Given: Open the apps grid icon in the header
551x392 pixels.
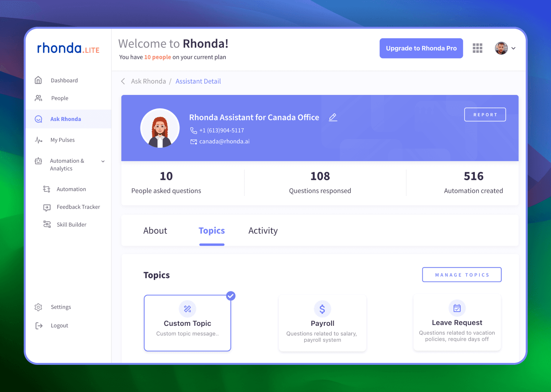Looking at the screenshot, I should coord(477,48).
